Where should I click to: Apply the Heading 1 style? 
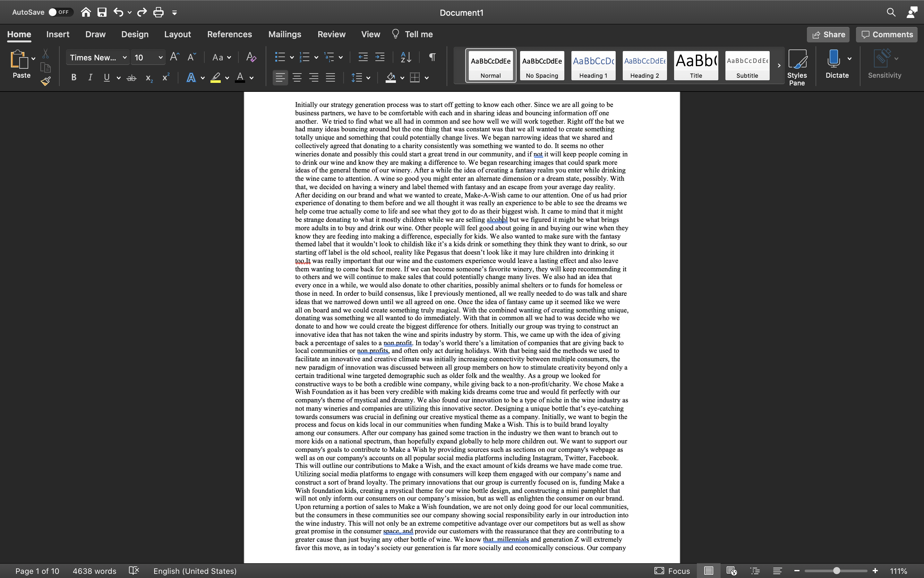593,66
